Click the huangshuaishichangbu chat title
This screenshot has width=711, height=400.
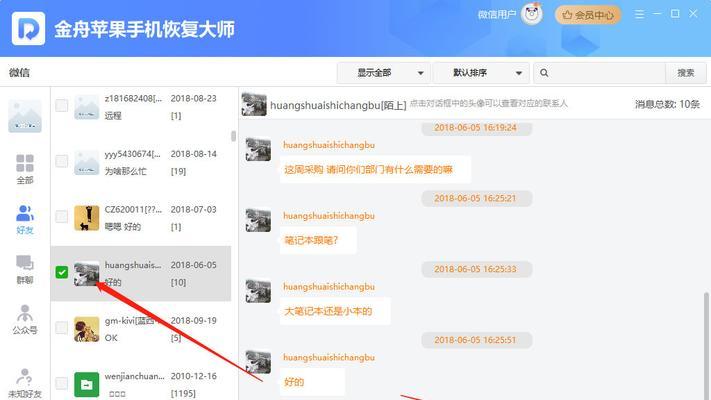(x=338, y=105)
